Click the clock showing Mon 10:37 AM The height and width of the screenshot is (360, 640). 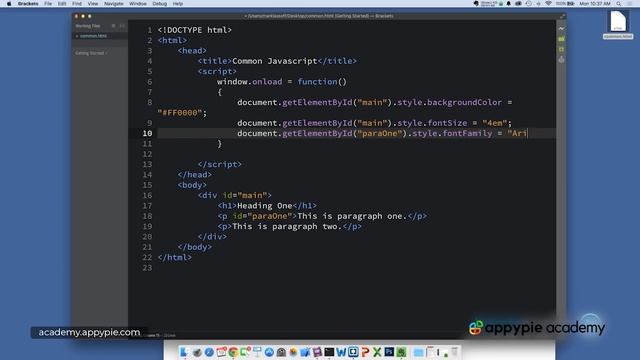(x=595, y=4)
